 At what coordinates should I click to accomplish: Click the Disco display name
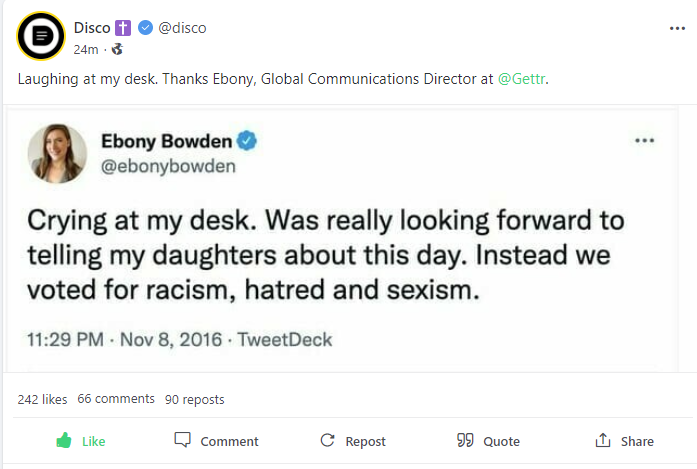coord(92,28)
